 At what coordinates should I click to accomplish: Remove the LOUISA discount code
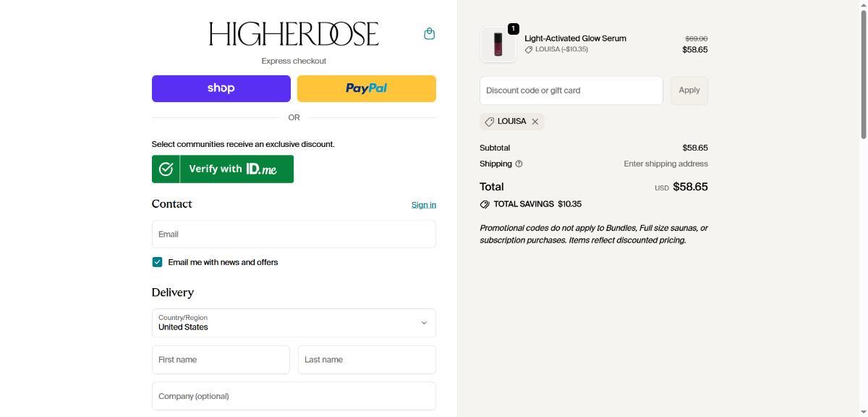[535, 122]
